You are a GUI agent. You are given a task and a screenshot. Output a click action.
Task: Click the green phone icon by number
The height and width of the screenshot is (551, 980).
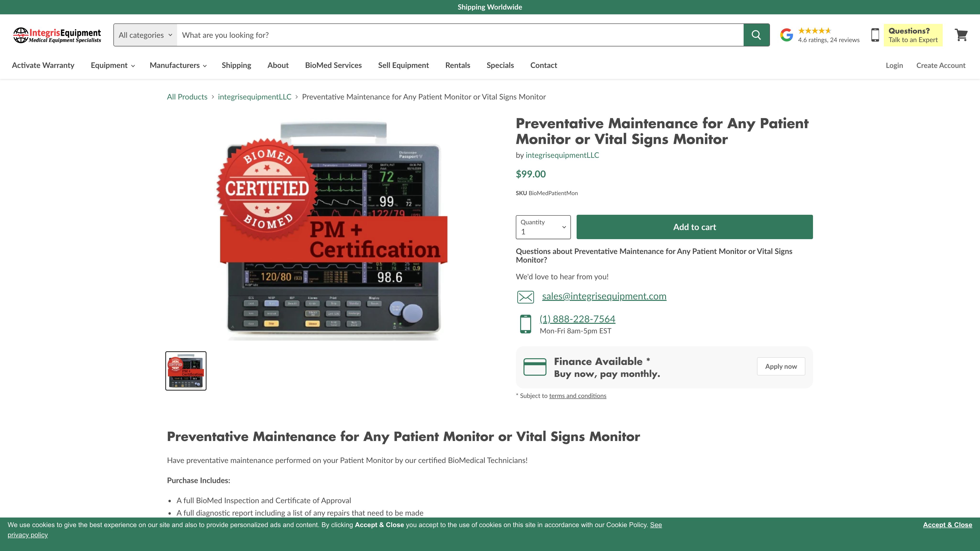(x=525, y=324)
